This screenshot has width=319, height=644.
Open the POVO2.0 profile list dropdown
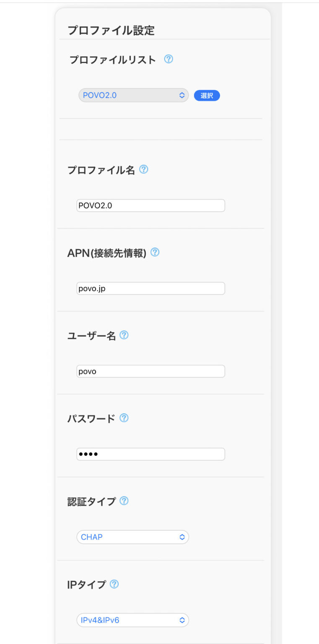pos(133,96)
